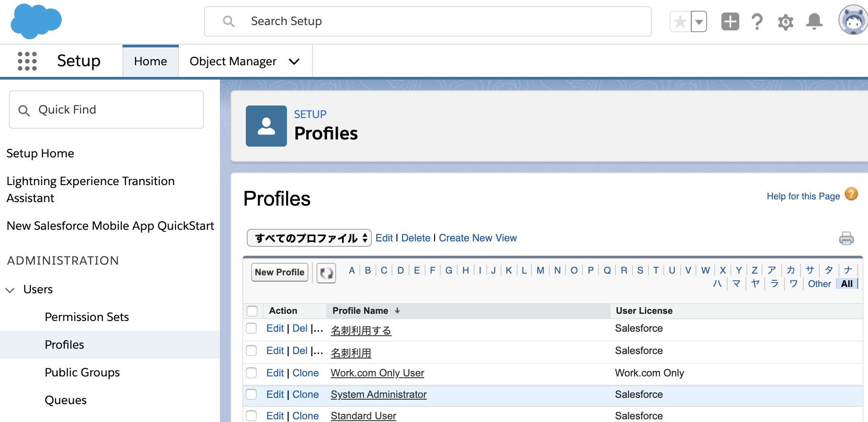Image resolution: width=868 pixels, height=422 pixels.
Task: Expand the Object Manager tab chevron
Action: [294, 62]
